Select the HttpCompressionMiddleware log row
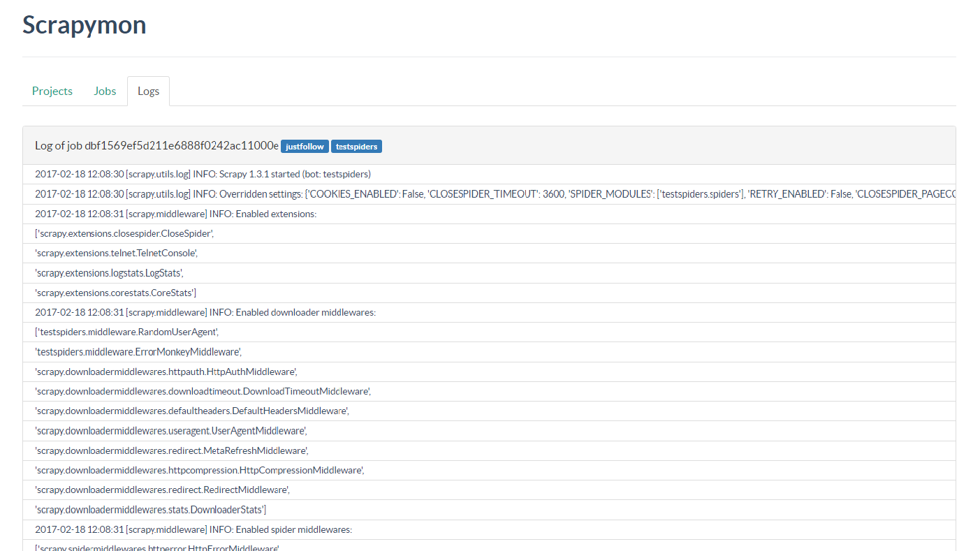The width and height of the screenshot is (980, 551). [x=489, y=471]
